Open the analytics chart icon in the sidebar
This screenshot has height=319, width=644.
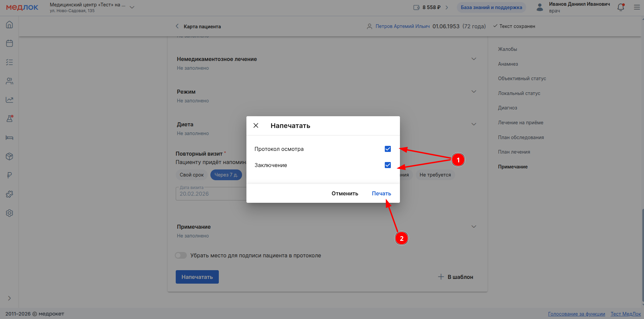9,100
